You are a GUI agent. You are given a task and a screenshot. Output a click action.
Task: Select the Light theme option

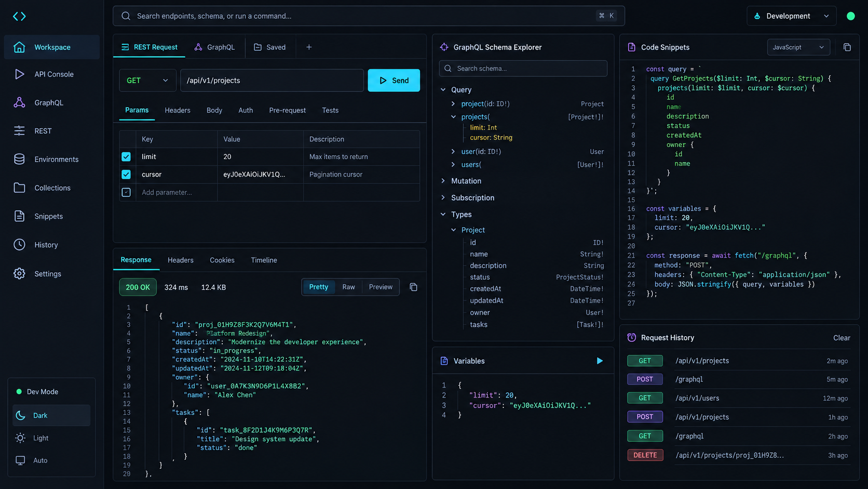coord(51,438)
